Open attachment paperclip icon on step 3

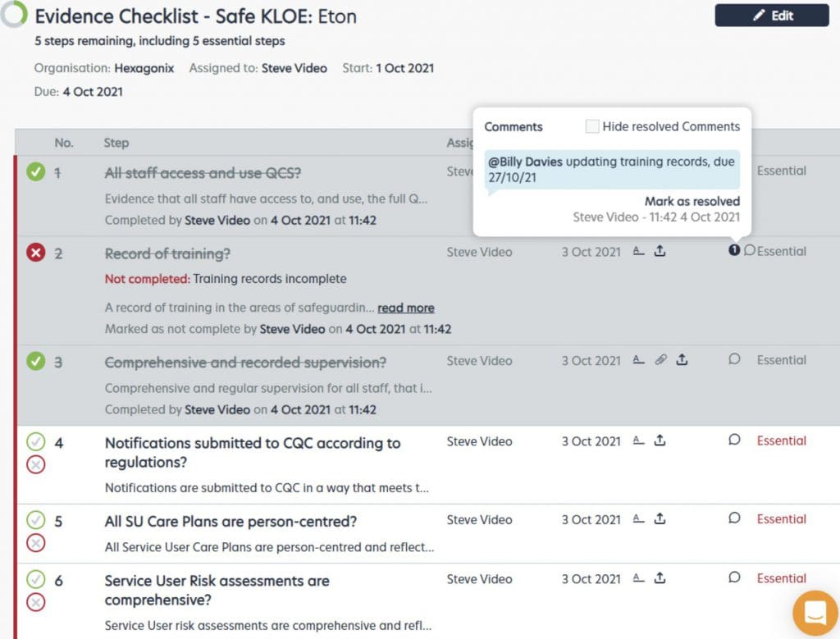click(x=660, y=359)
